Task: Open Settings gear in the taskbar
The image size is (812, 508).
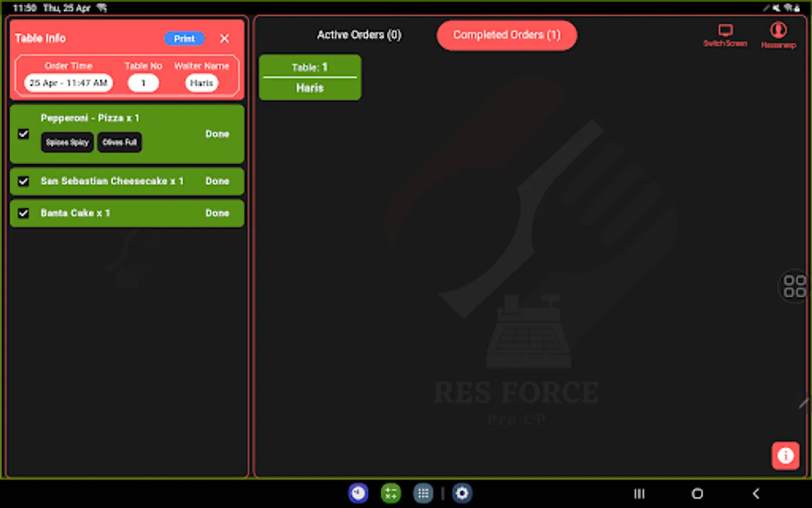Action: click(462, 493)
